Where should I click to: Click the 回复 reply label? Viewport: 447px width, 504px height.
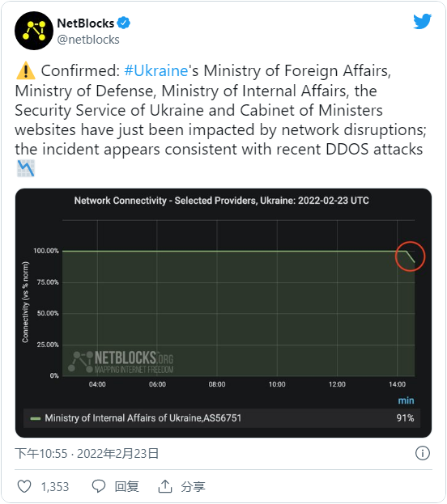click(127, 487)
